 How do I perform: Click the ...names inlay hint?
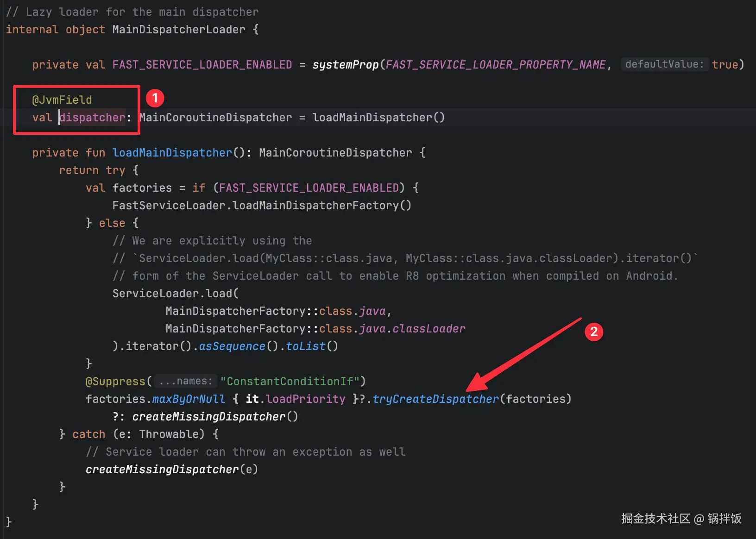(185, 381)
